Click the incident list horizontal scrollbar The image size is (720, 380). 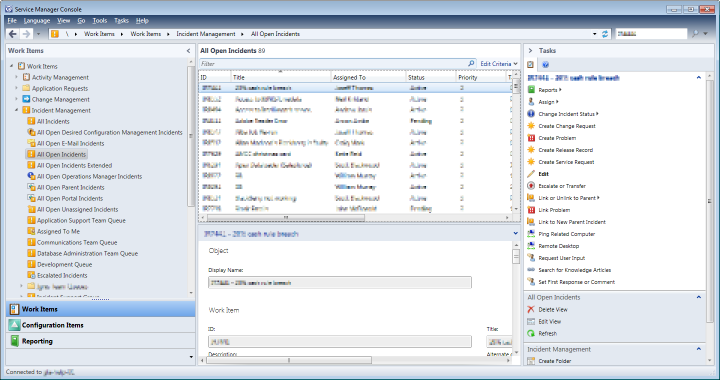286,218
